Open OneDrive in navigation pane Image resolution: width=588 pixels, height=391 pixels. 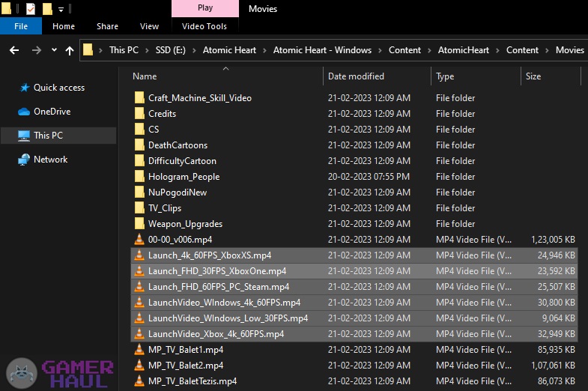(x=52, y=112)
